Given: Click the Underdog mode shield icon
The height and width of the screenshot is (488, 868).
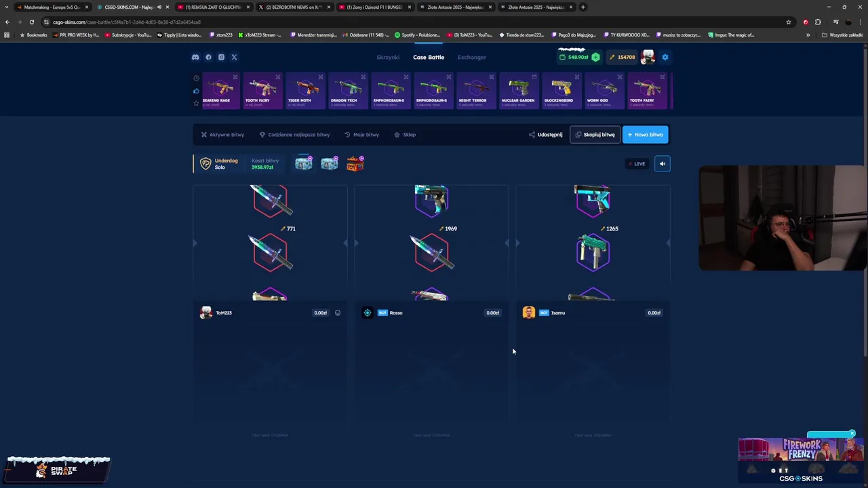Looking at the screenshot, I should 205,163.
